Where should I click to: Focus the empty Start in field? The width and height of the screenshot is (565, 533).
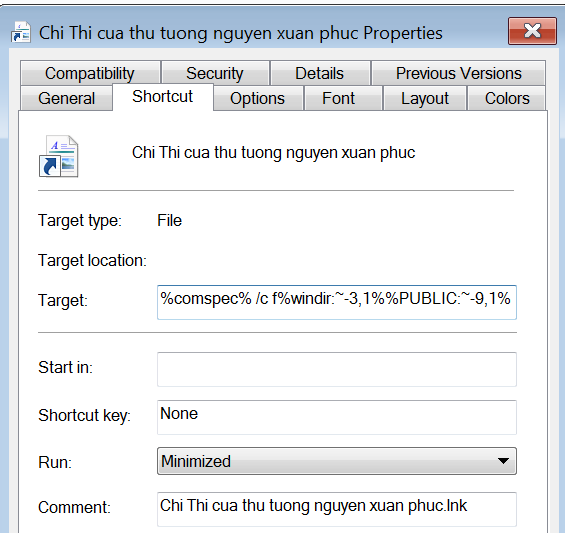pyautogui.click(x=337, y=369)
